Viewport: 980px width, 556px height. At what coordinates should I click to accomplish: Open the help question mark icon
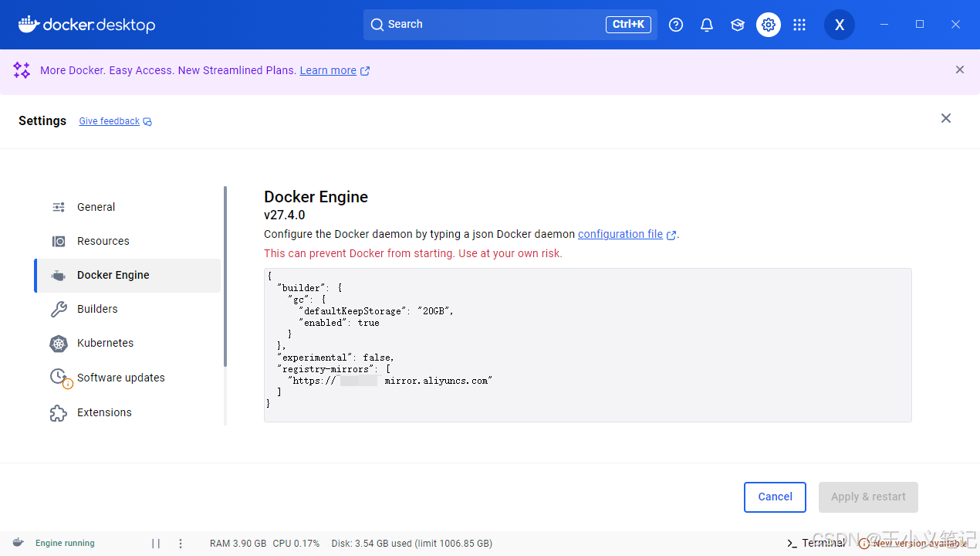coord(676,25)
